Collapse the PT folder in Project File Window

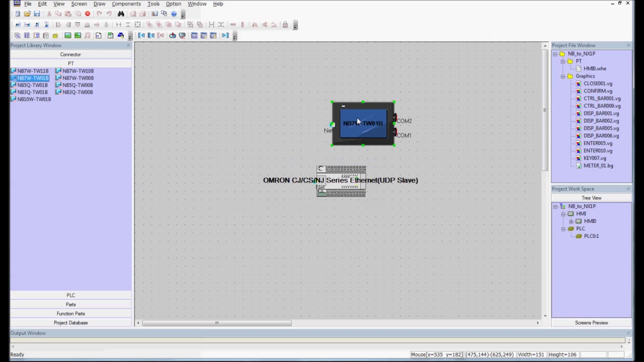coord(563,61)
